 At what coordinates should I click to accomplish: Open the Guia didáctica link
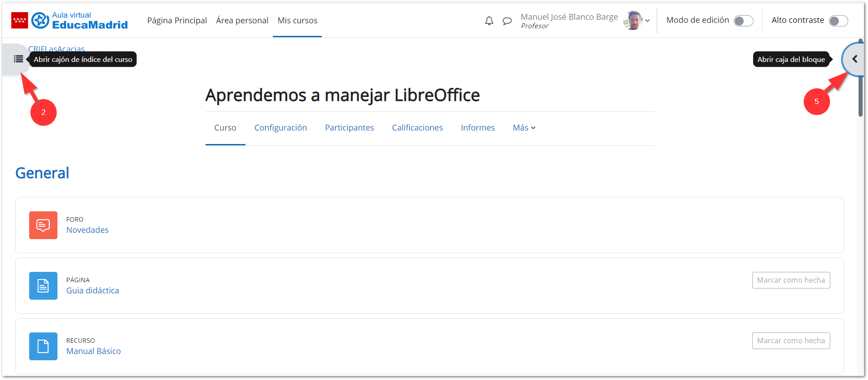tap(92, 291)
